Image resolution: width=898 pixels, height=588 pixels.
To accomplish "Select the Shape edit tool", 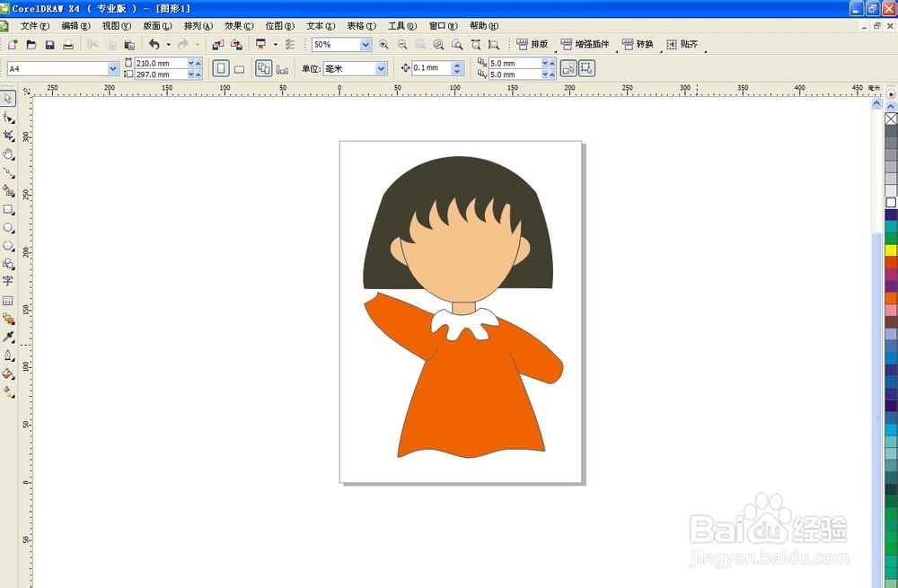I will click(x=8, y=118).
